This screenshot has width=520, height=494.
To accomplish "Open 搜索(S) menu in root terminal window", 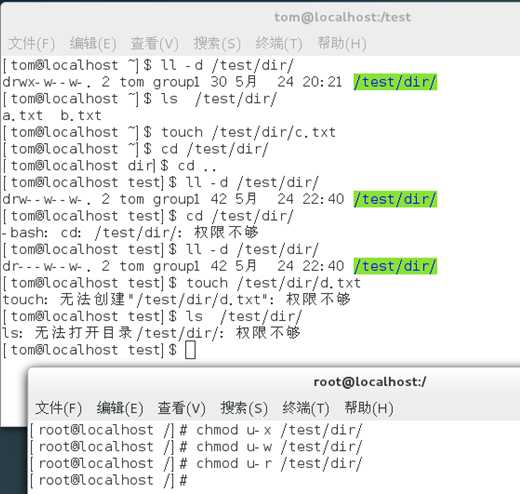I will (244, 408).
